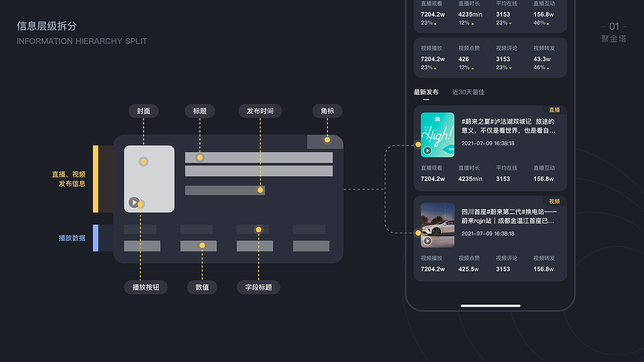Click the phone home indicator bar
Viewport: 644px width, 362px height.
click(491, 305)
